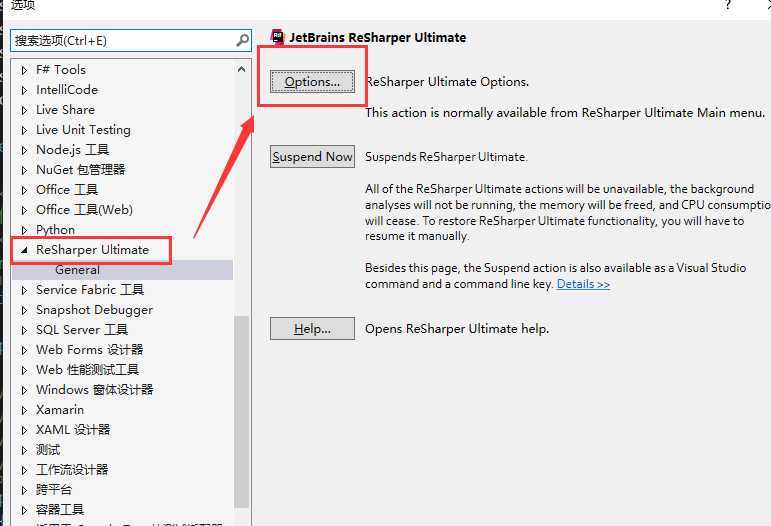
Task: Expand the NuGet 包管理器 node
Action: coord(24,171)
